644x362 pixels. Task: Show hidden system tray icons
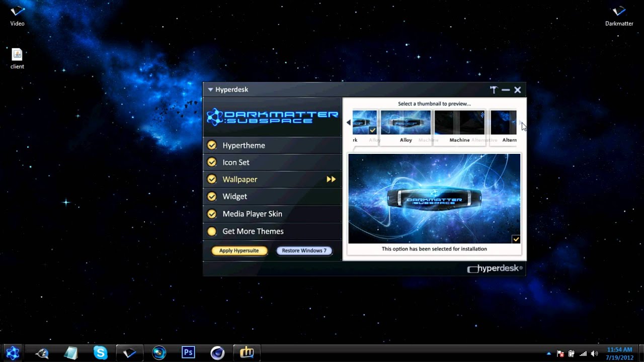[549, 353]
